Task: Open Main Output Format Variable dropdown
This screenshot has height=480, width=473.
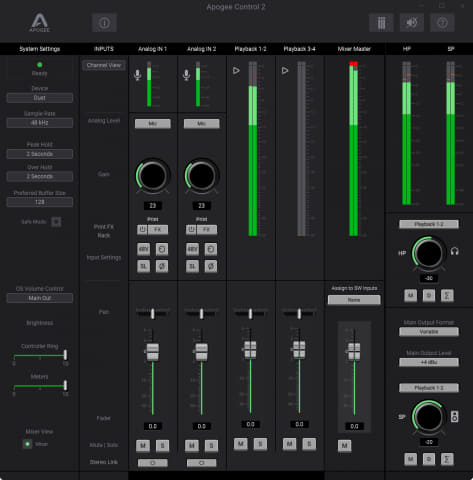Action: pyautogui.click(x=429, y=332)
